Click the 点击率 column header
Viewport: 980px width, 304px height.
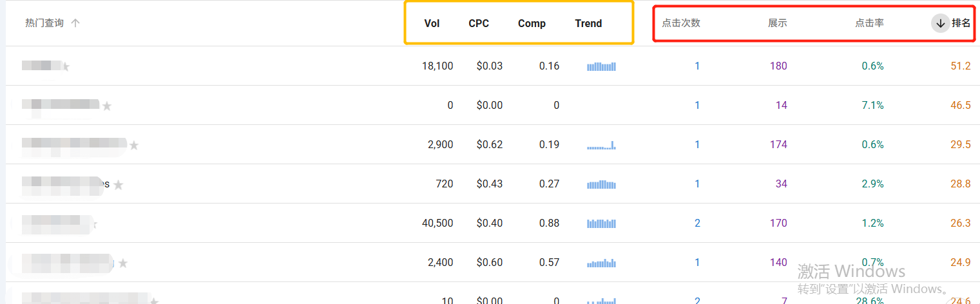869,23
